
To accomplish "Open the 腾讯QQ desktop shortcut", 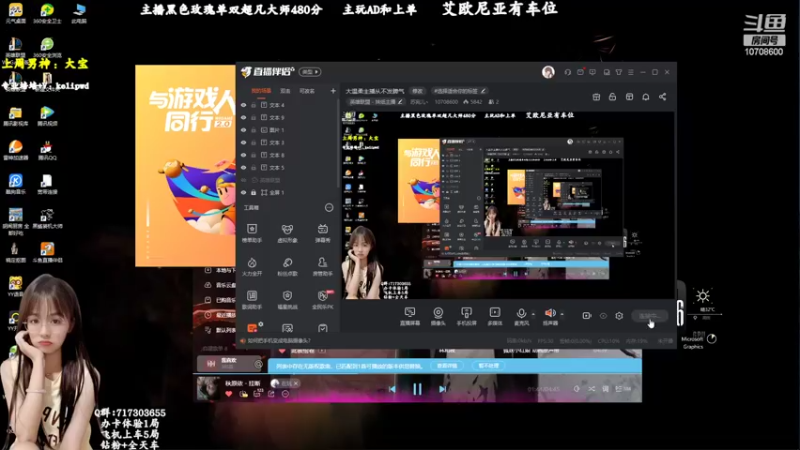I will click(47, 151).
